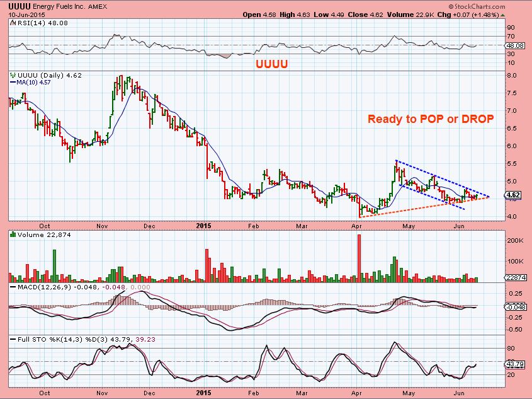Click the blue MA(10) legend line marker

(x=13, y=82)
